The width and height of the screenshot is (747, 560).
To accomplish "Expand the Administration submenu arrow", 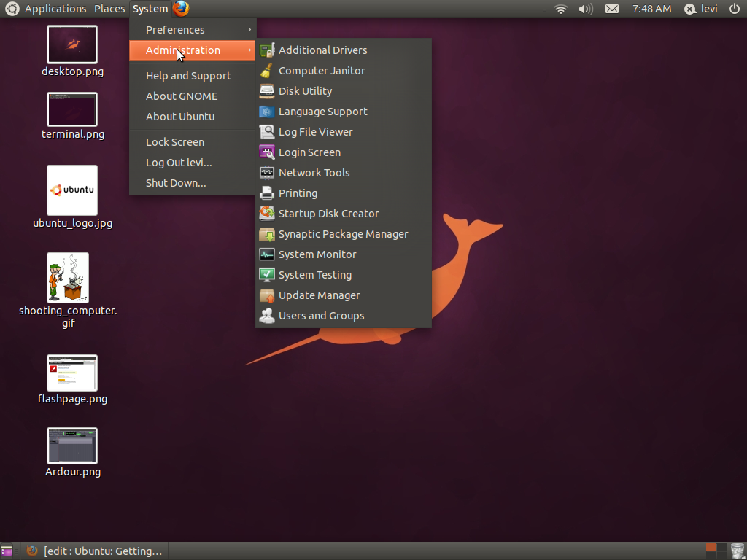I will click(x=249, y=50).
